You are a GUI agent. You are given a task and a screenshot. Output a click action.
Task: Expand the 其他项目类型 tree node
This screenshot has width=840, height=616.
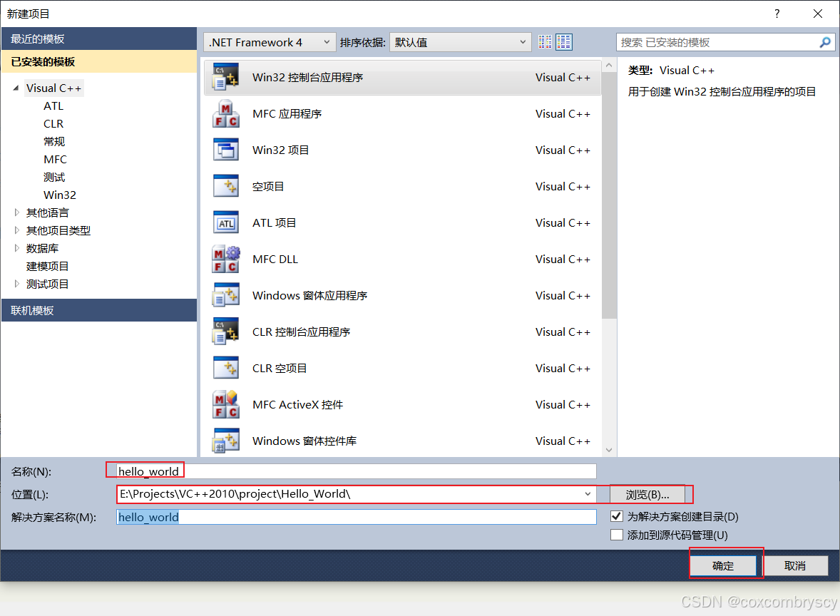[x=16, y=230]
